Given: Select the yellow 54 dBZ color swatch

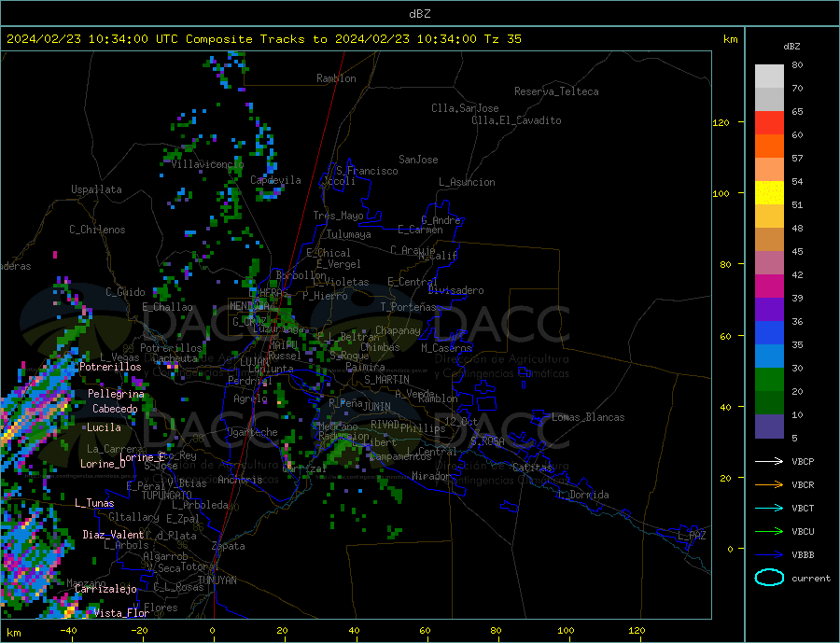Looking at the screenshot, I should (x=769, y=193).
